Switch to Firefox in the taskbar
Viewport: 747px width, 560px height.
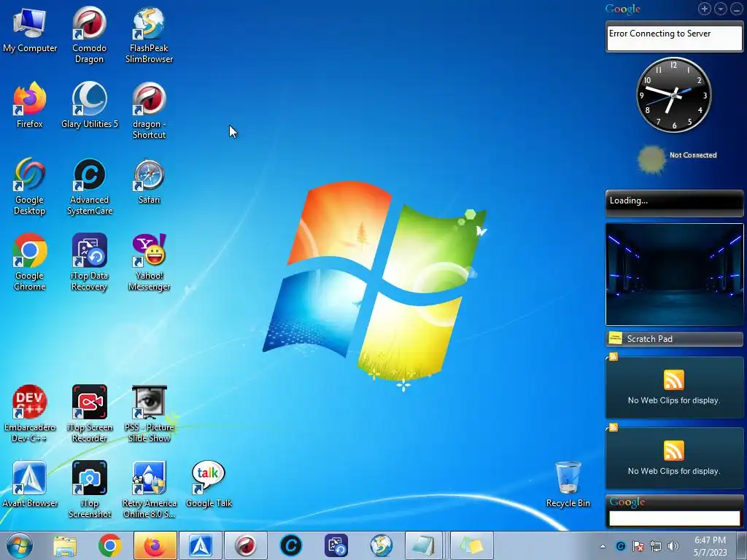click(155, 545)
